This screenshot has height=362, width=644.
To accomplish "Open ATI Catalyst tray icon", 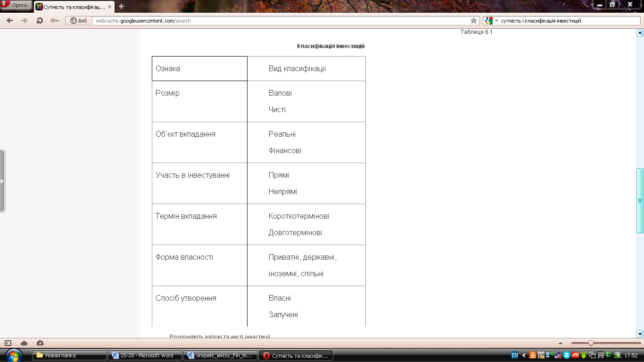I will [x=575, y=355].
